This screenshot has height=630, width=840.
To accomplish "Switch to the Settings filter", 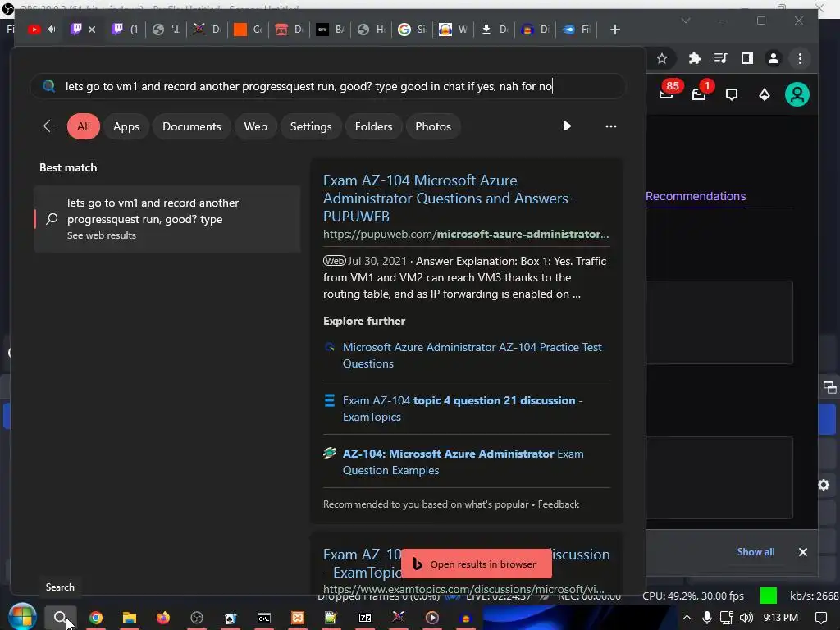I will pos(311,126).
